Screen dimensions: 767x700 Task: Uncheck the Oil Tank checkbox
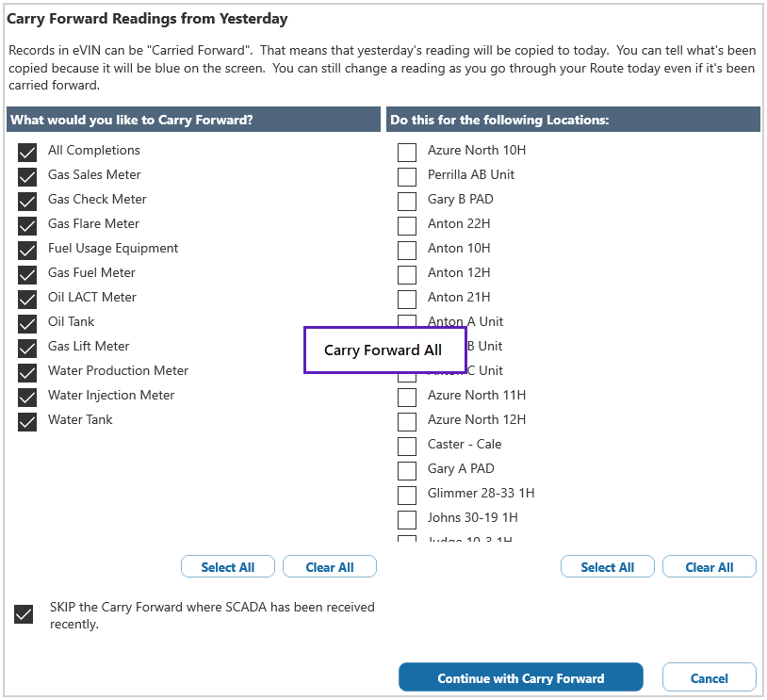coord(27,323)
